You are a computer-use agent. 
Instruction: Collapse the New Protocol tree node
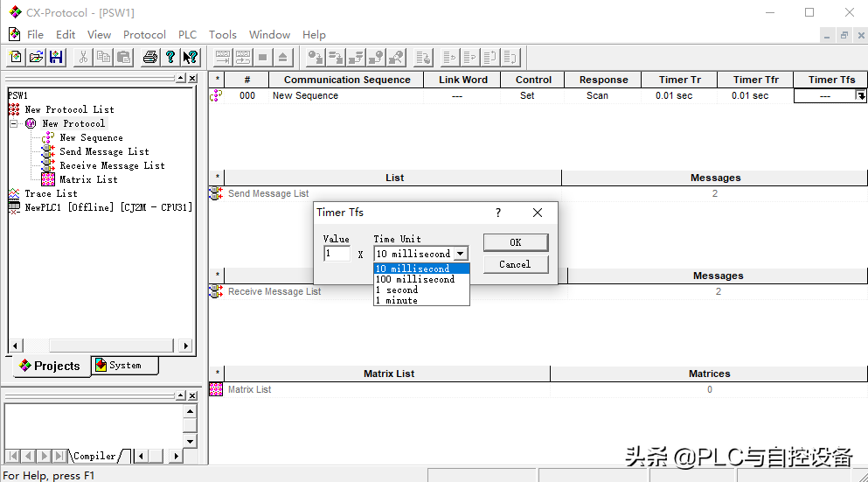coord(15,123)
